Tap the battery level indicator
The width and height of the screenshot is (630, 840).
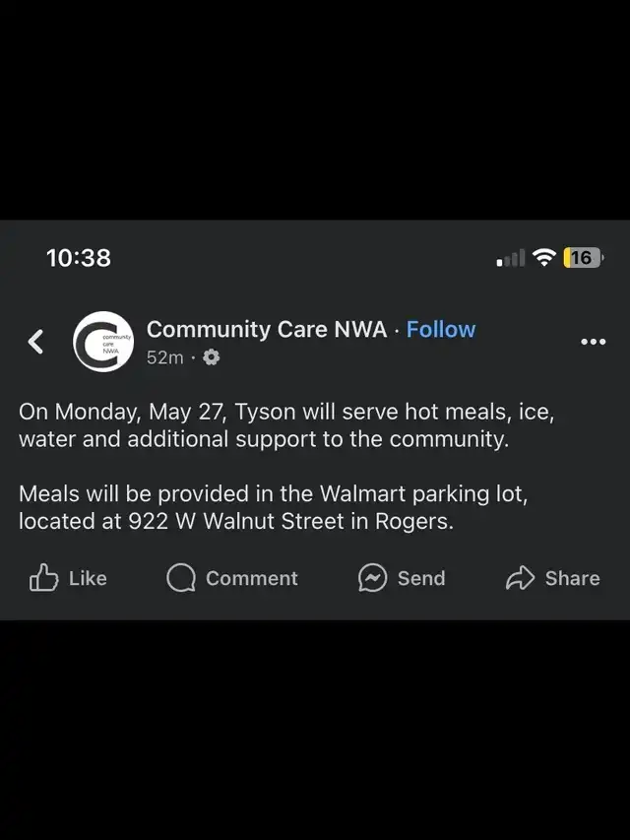582,258
